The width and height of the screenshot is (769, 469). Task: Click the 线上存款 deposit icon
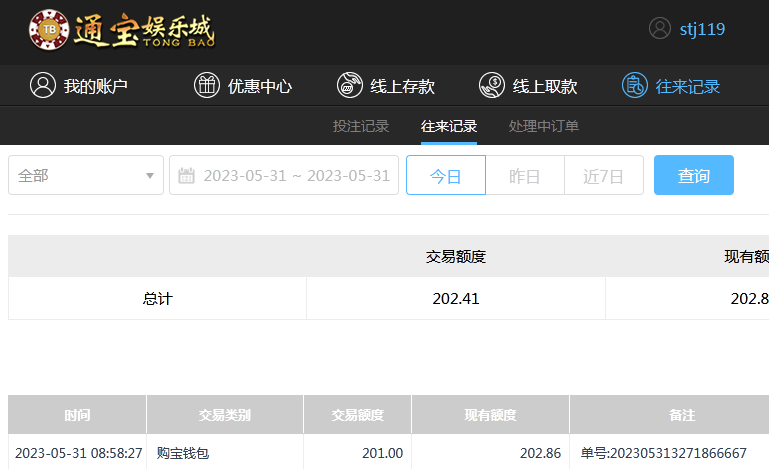pos(349,86)
